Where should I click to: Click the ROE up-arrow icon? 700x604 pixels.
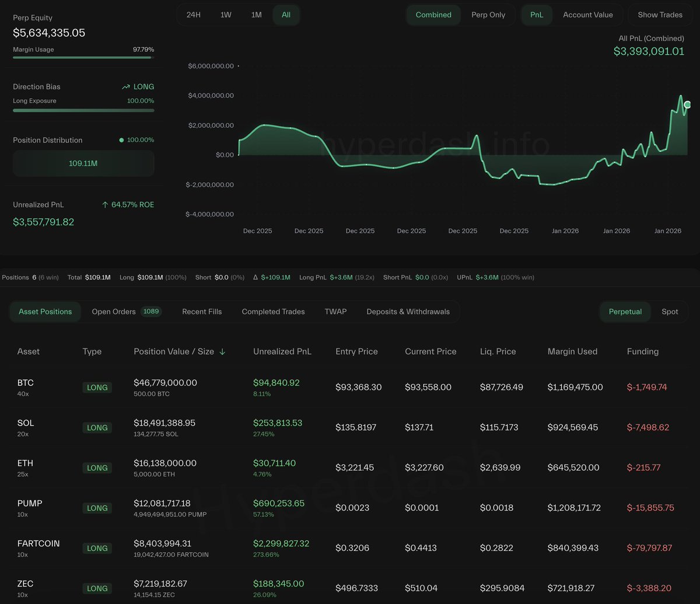coord(105,205)
